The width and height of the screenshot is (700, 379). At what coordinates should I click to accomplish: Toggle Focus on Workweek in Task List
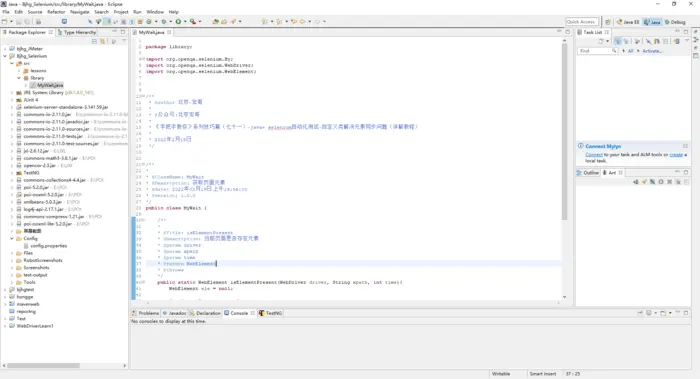click(637, 41)
